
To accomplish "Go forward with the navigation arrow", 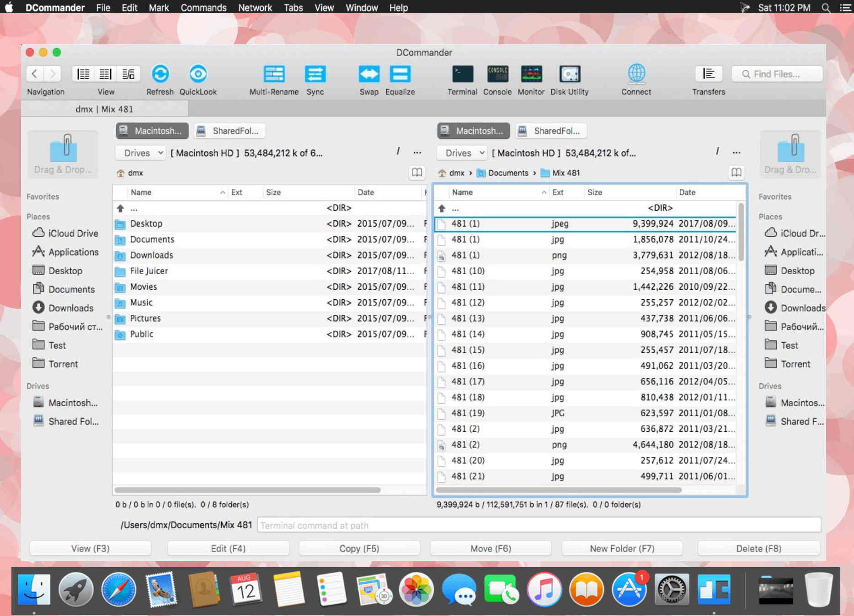I will 53,74.
